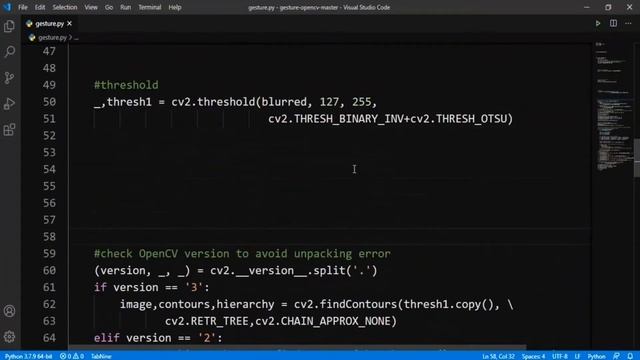
Task: Click line number 58 in the gutter
Action: [x=49, y=237]
